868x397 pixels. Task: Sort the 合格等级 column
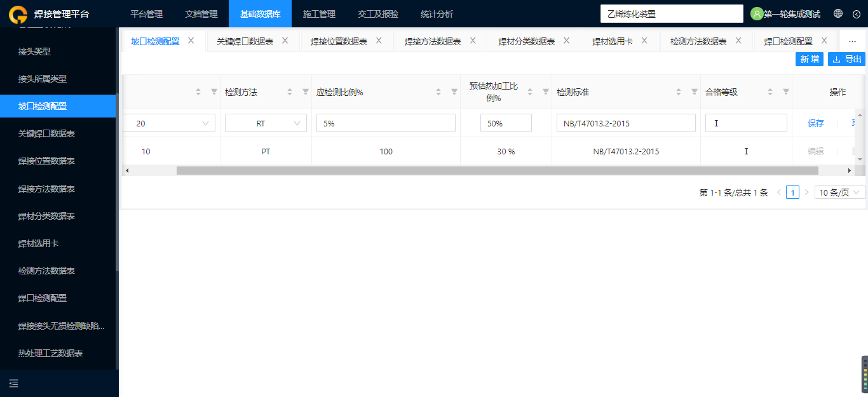[770, 92]
